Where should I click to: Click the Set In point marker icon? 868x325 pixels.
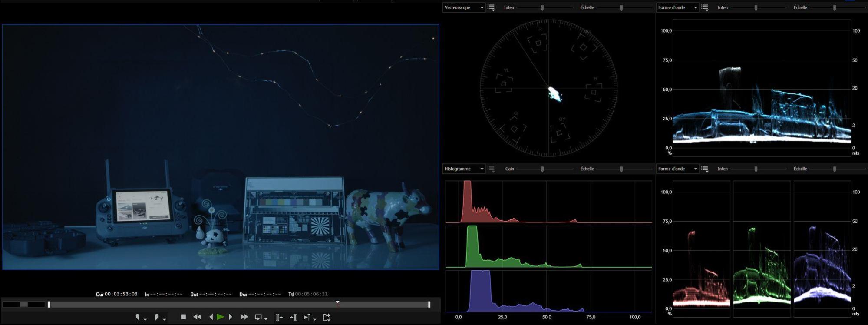click(x=138, y=317)
